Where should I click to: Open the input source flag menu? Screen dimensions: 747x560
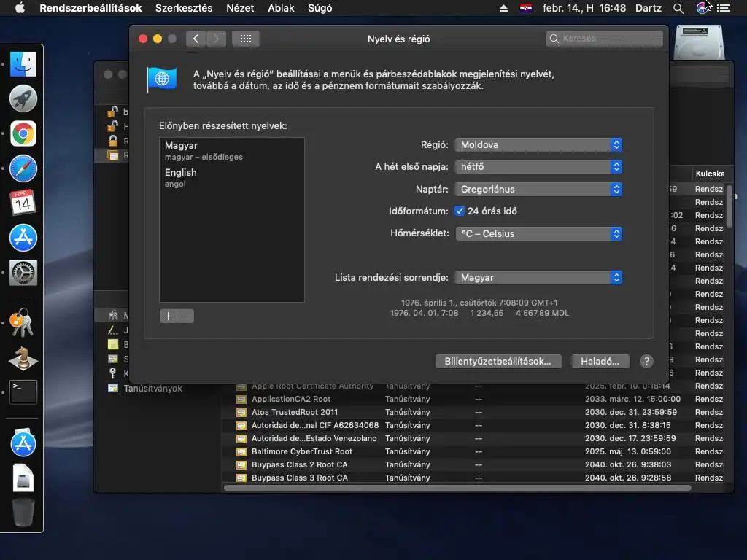[525, 8]
